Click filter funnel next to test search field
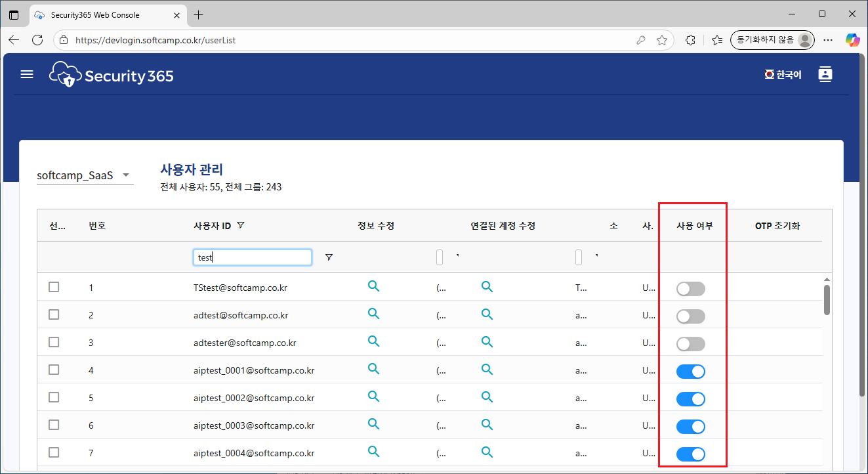This screenshot has height=474, width=868. point(329,257)
